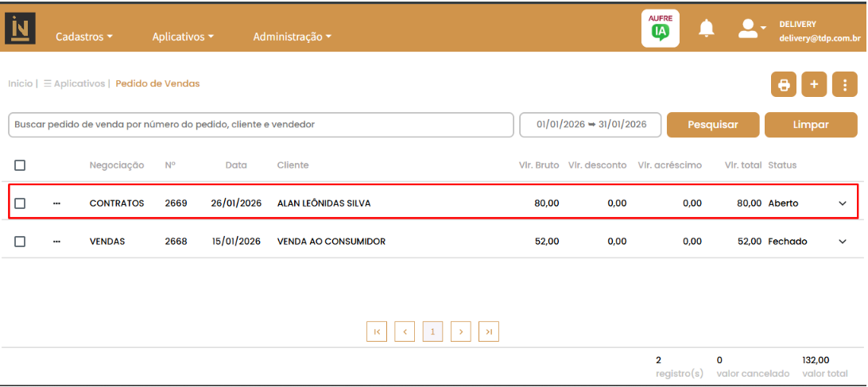Open the user account dropdown
The height and width of the screenshot is (387, 868).
pyautogui.click(x=751, y=29)
